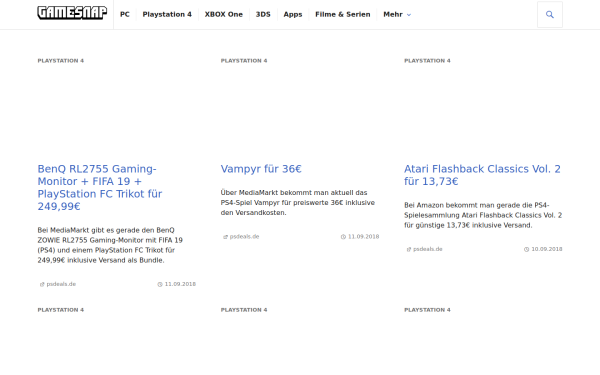Viewport: 600px width, 375px height.
Task: Click the 11.09.2018 date under BenQ article
Action: 177,284
